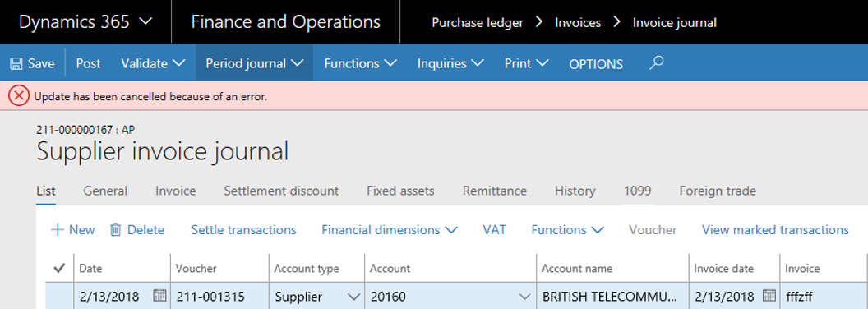
Task: Click the Voucher column header
Action: click(x=196, y=269)
